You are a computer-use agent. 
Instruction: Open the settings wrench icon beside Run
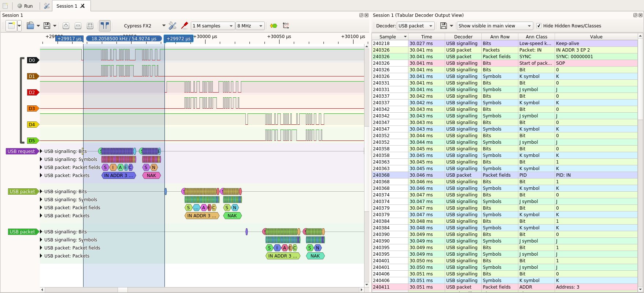tap(47, 6)
